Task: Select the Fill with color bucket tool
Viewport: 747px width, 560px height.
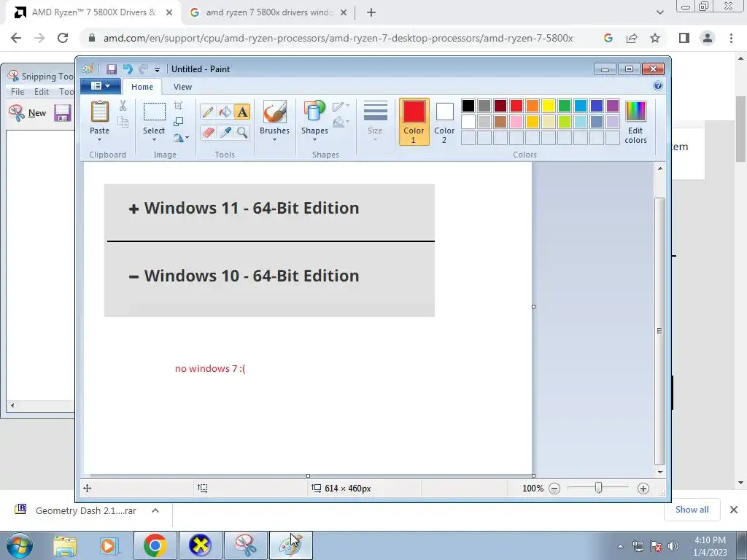Action: (x=225, y=112)
